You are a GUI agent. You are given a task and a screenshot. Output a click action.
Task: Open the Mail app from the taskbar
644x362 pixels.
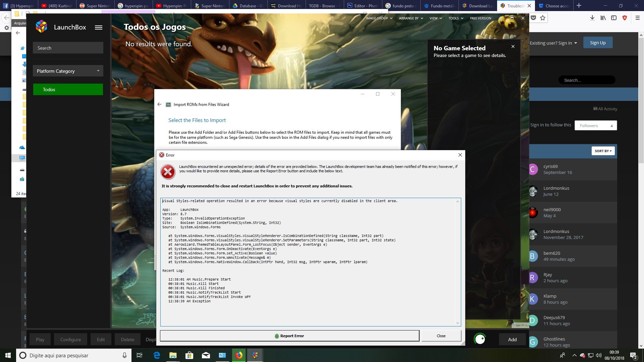click(206, 355)
